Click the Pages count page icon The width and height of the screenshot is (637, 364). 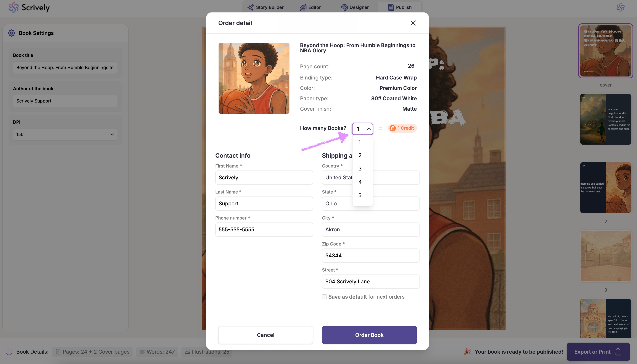tap(58, 352)
